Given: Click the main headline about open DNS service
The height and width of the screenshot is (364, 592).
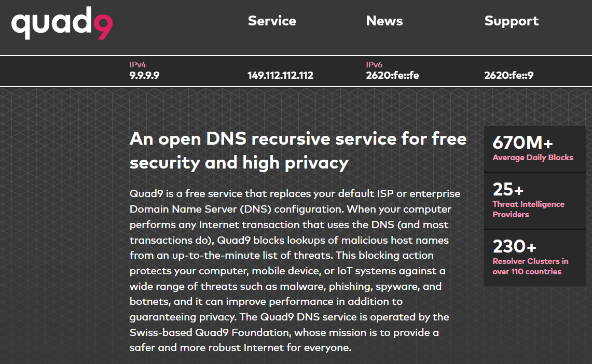Looking at the screenshot, I should (298, 150).
